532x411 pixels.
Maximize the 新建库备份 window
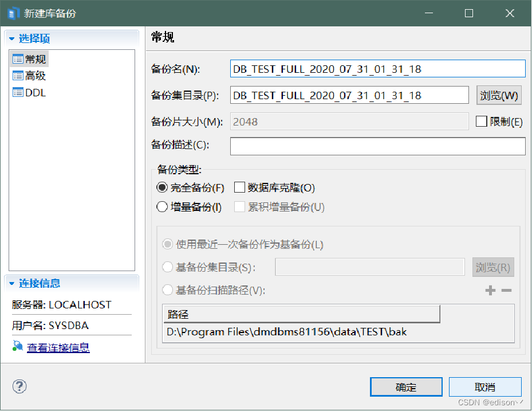pos(469,13)
